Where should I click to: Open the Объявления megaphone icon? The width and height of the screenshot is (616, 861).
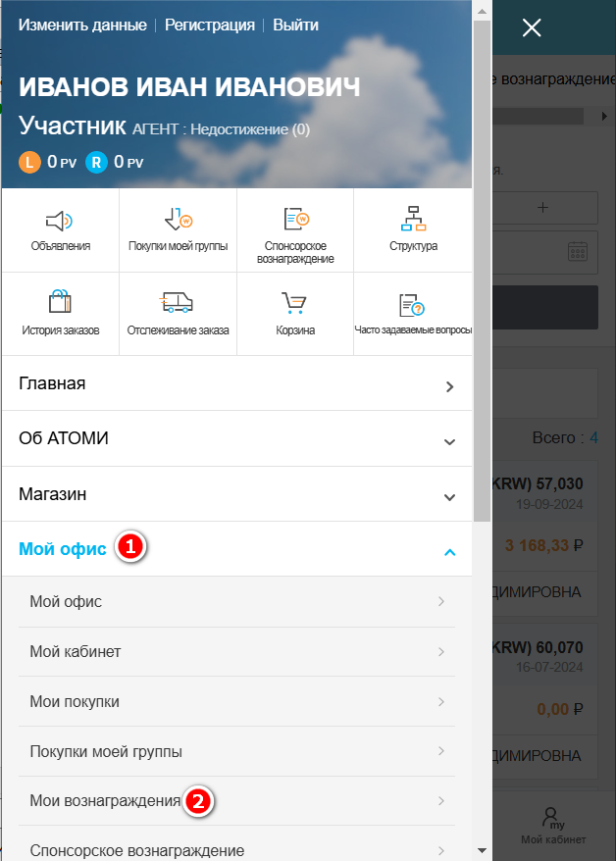click(x=60, y=221)
